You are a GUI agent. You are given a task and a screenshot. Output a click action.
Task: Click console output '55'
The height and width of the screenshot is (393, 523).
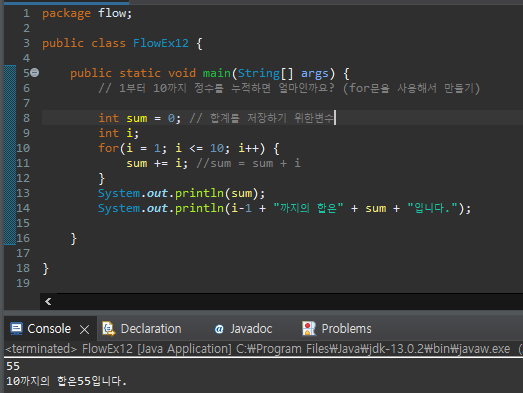pyautogui.click(x=13, y=366)
